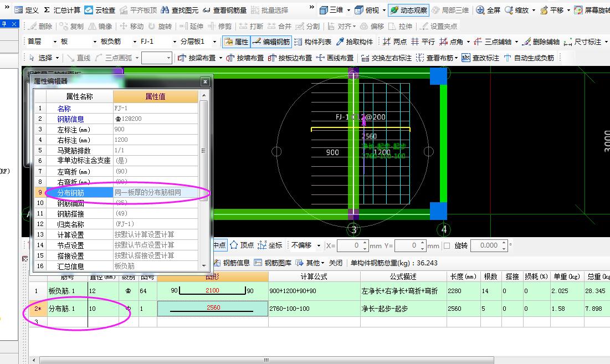
Task: Open 钢筋图库 rebar gallery
Action: pos(273,263)
